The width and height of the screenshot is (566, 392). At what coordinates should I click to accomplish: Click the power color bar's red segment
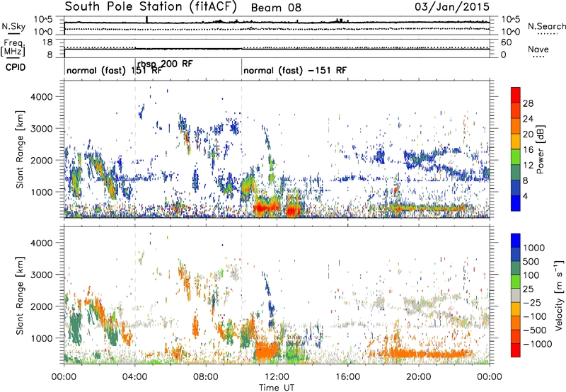point(516,96)
